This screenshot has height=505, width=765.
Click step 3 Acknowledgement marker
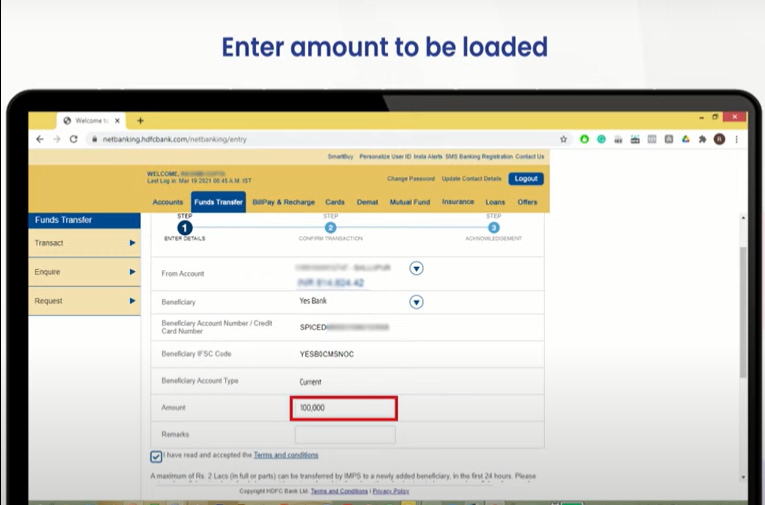(494, 228)
